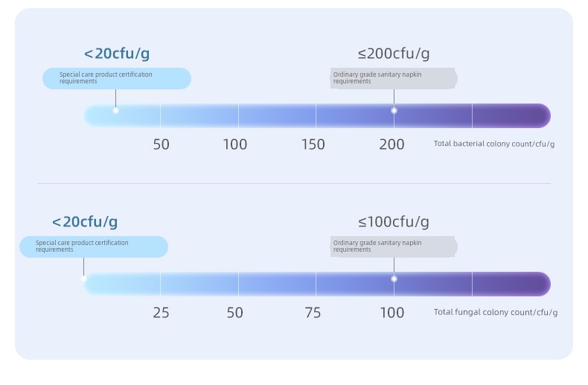588x385 pixels.
Task: Click the Total bacterial colony count label
Action: pos(494,144)
